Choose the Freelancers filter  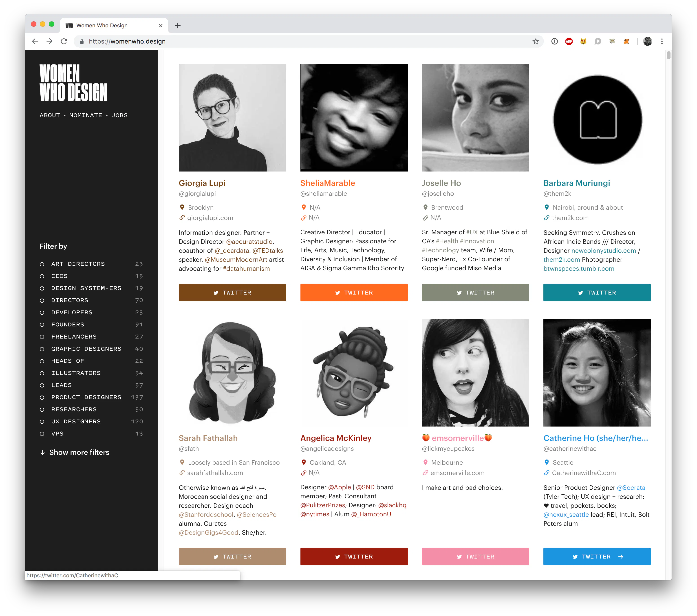click(91, 337)
